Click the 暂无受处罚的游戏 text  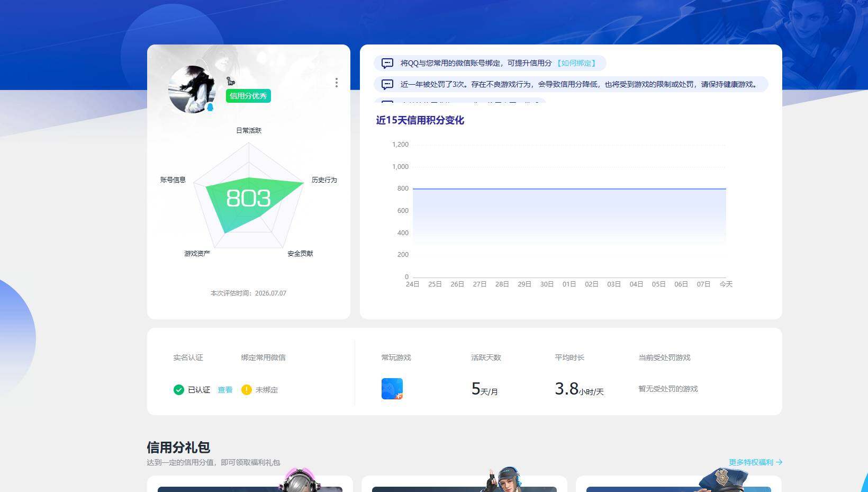[668, 389]
